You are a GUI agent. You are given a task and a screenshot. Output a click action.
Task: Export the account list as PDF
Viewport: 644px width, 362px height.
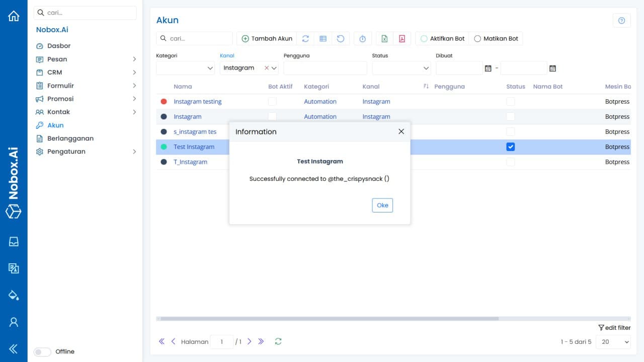pos(402,38)
